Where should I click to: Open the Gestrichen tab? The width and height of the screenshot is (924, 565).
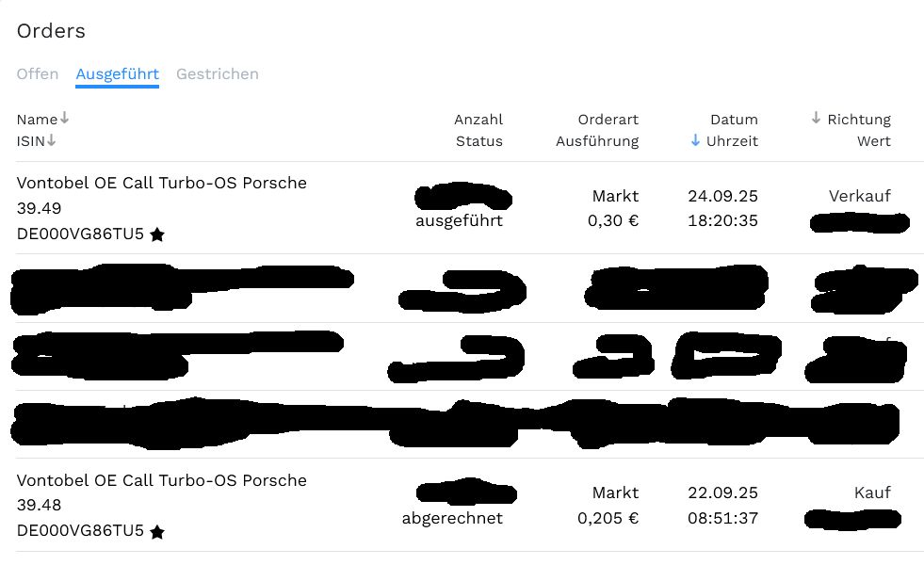(217, 73)
